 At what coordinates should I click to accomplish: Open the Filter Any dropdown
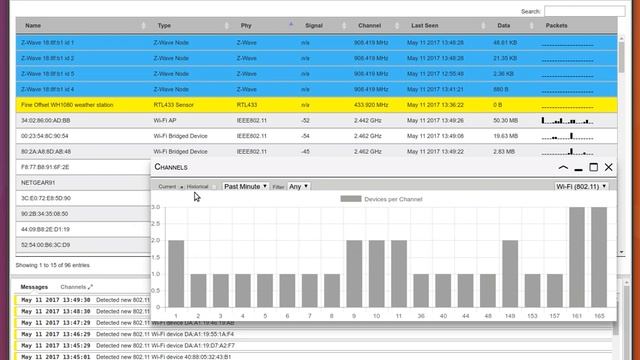(298, 187)
